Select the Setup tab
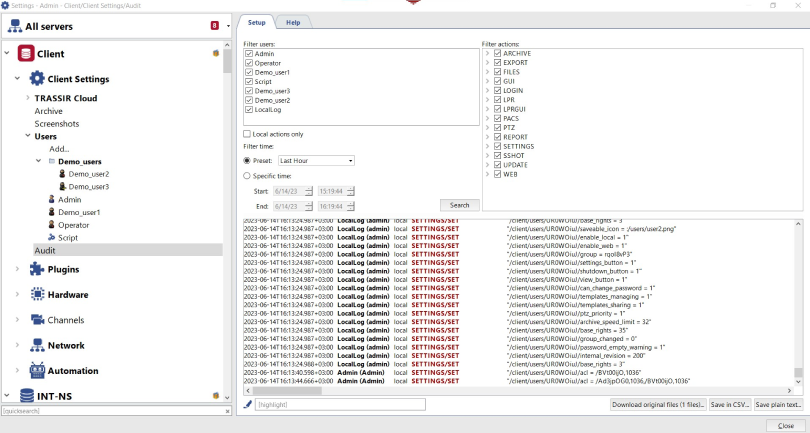This screenshot has height=433, width=810. 256,22
